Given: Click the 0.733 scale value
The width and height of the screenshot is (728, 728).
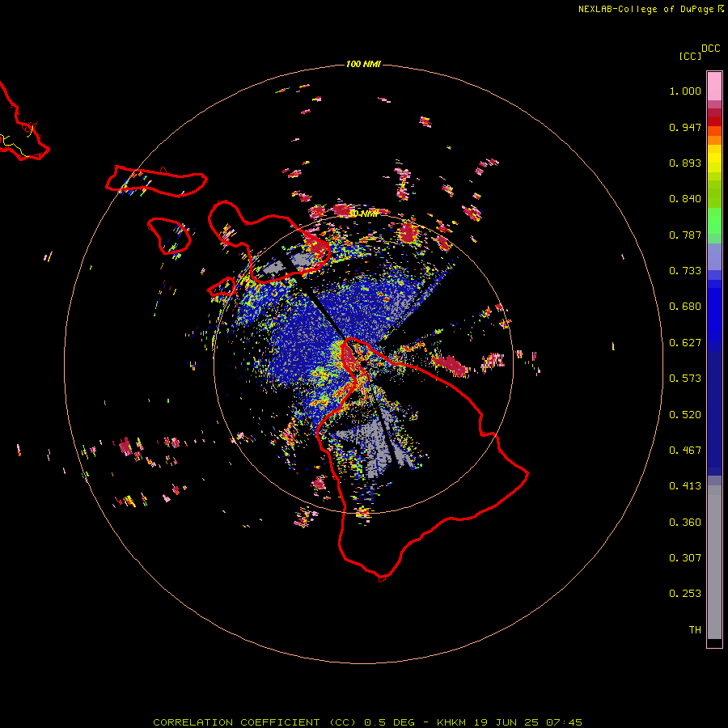Looking at the screenshot, I should (x=685, y=271).
